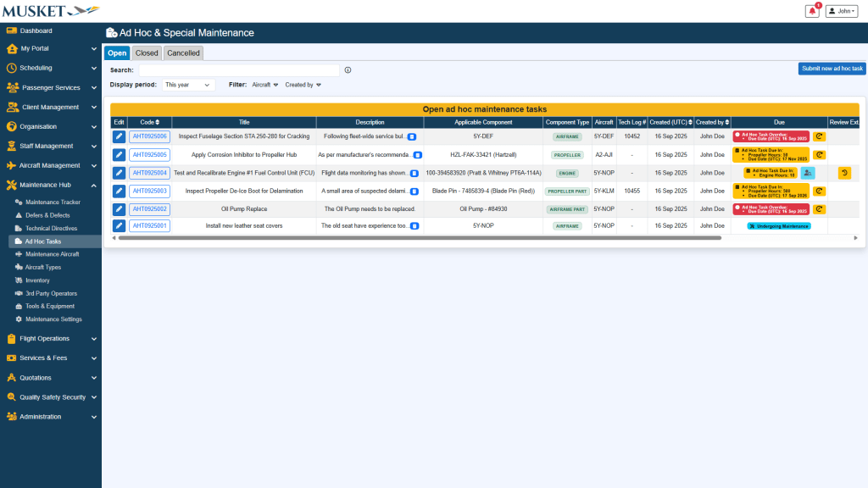The image size is (868, 488).
Task: Open the Aircraft filter dropdown
Action: 265,85
